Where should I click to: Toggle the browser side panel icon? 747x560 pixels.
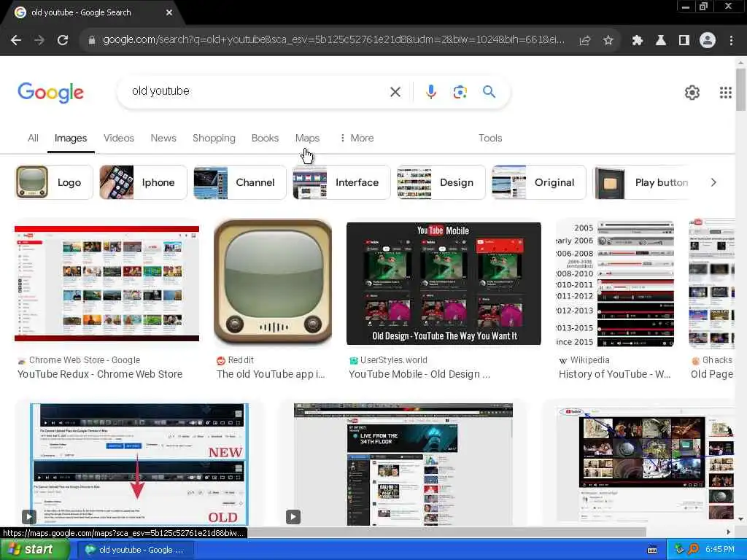click(x=684, y=41)
